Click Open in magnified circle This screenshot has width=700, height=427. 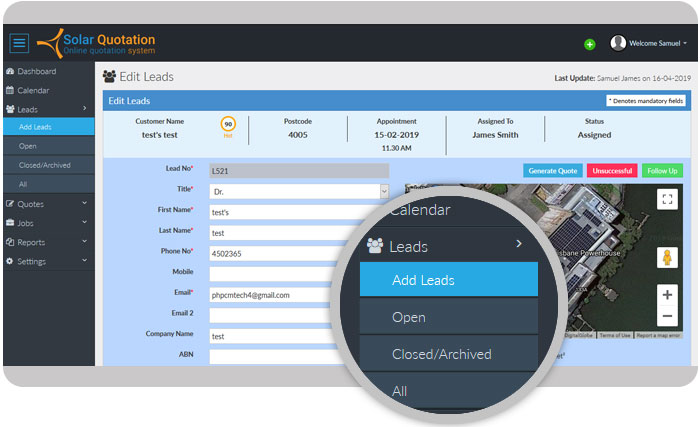(449, 317)
